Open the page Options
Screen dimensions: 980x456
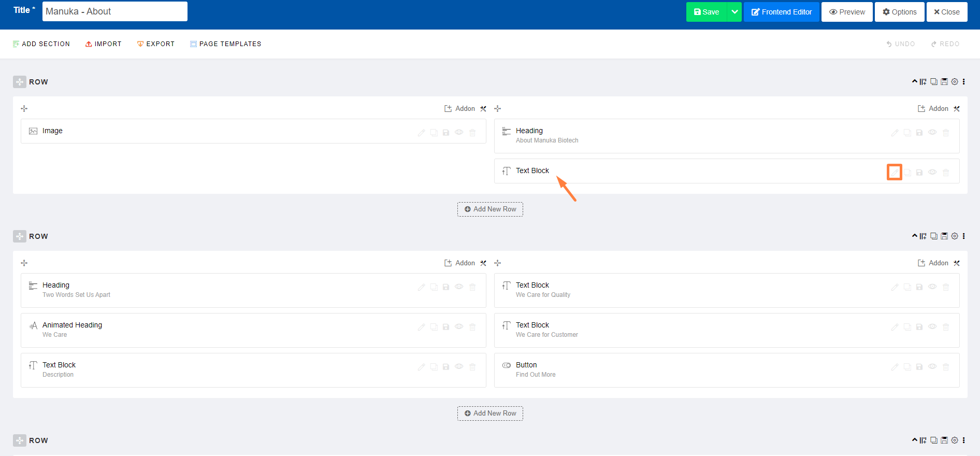tap(900, 12)
